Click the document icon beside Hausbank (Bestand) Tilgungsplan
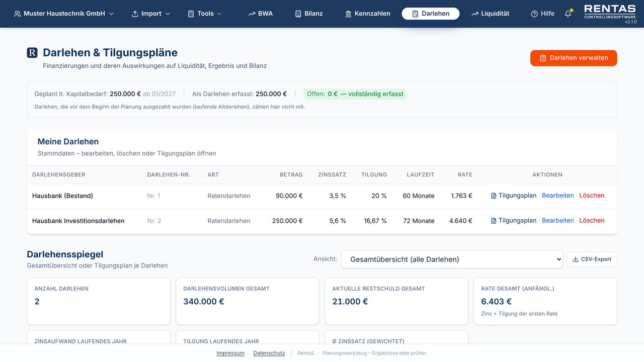644x362 pixels. pyautogui.click(x=494, y=196)
